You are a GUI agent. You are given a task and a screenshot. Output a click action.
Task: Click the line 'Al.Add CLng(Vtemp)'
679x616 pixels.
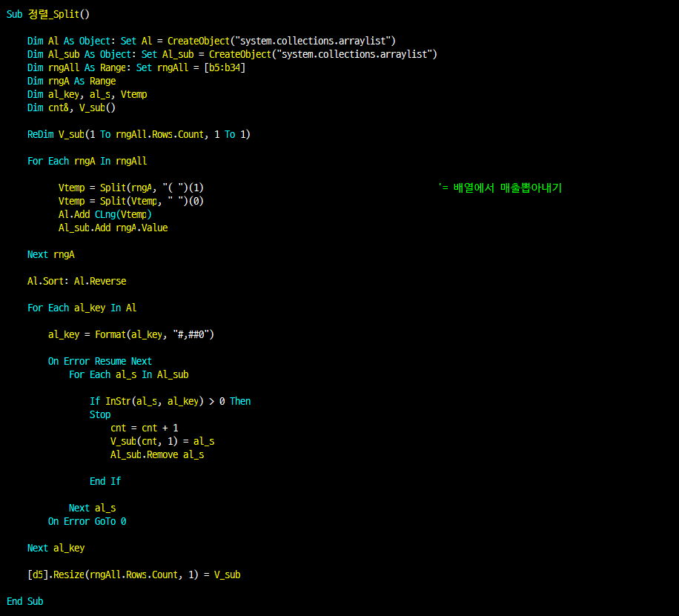pos(105,215)
